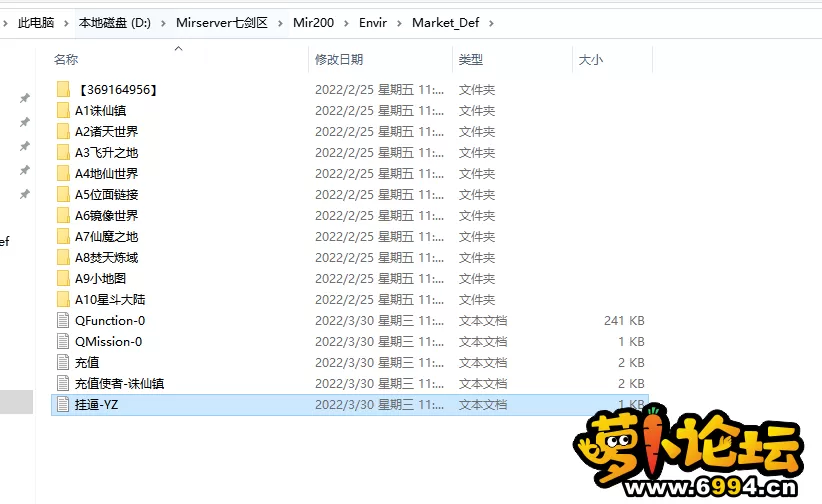Click the QMission-0 text file icon
This screenshot has height=504, width=822.
[x=63, y=341]
